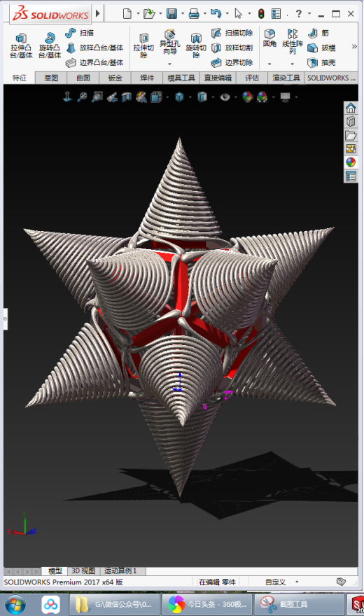Open dropdown arrow next to Print

pyautogui.click(x=205, y=14)
